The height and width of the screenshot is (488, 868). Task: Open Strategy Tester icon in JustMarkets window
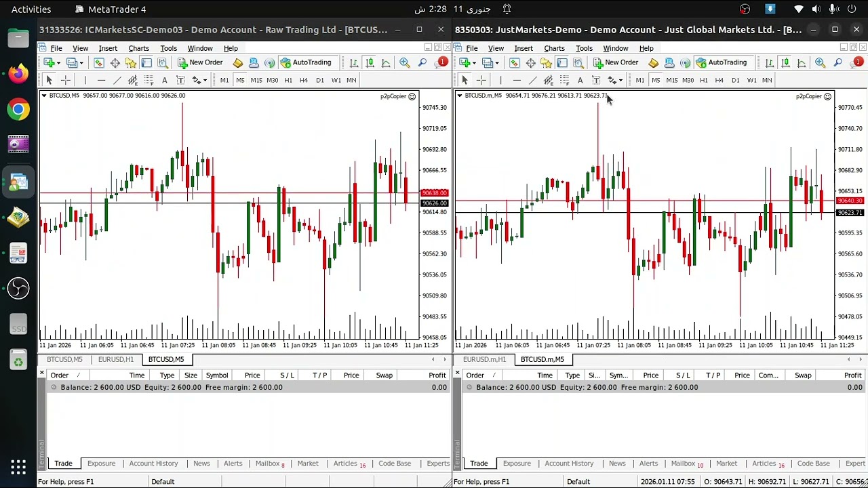coord(578,62)
